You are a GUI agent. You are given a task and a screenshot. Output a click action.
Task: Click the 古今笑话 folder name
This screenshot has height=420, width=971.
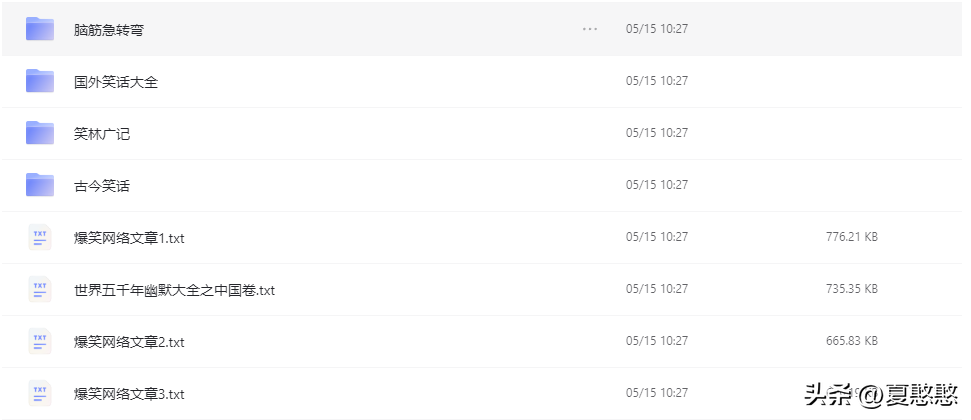(x=102, y=186)
